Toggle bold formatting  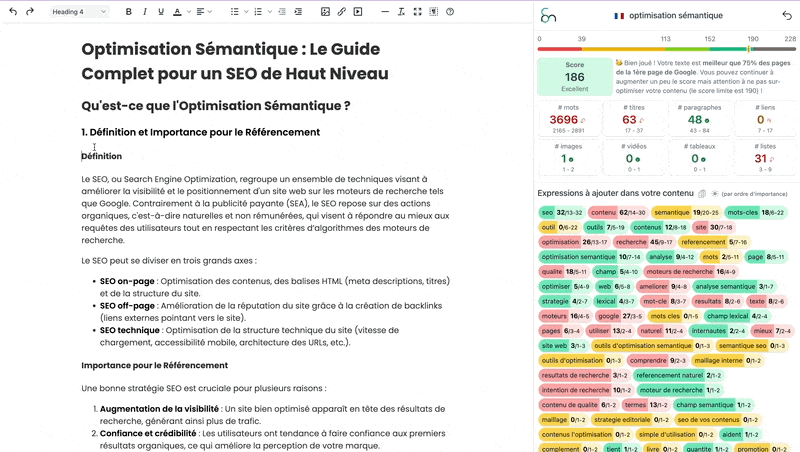(x=128, y=12)
